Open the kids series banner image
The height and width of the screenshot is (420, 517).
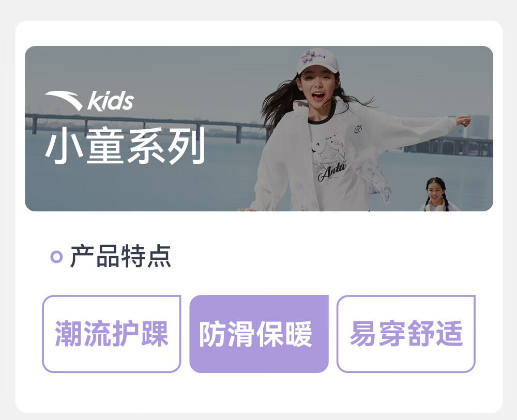pos(259,129)
